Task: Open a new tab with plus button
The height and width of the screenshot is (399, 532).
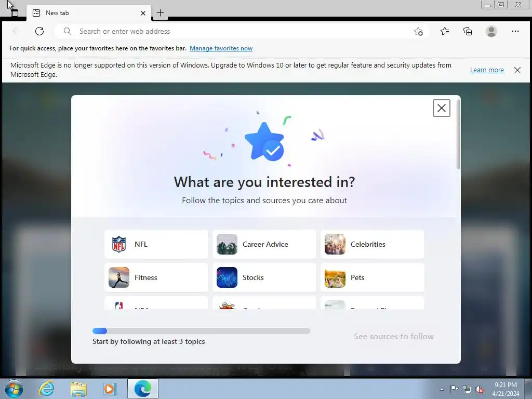Action: click(x=160, y=13)
